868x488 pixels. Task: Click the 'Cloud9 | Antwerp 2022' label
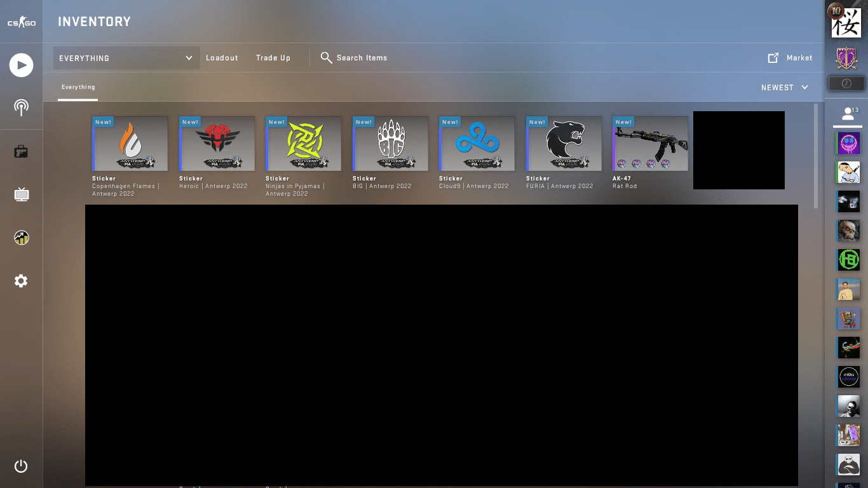pyautogui.click(x=474, y=186)
